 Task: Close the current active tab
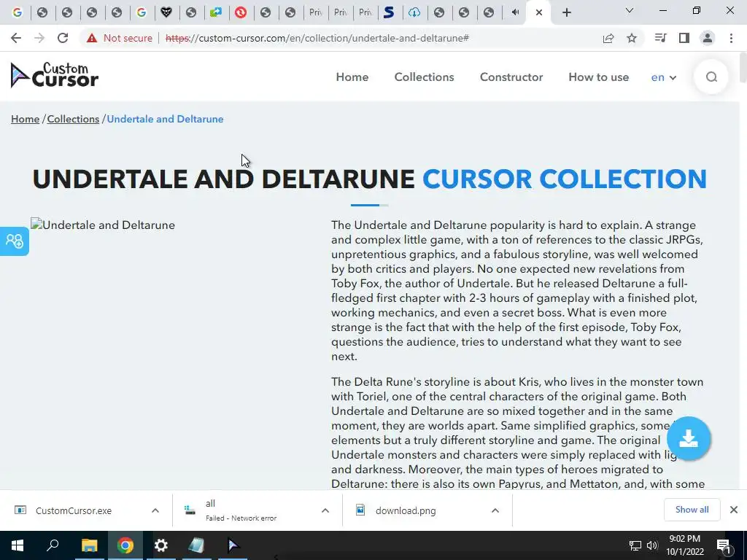click(x=539, y=12)
